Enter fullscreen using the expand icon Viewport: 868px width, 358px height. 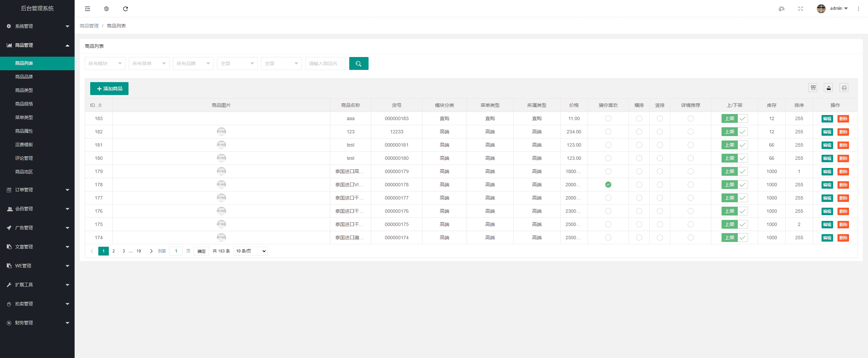[801, 9]
